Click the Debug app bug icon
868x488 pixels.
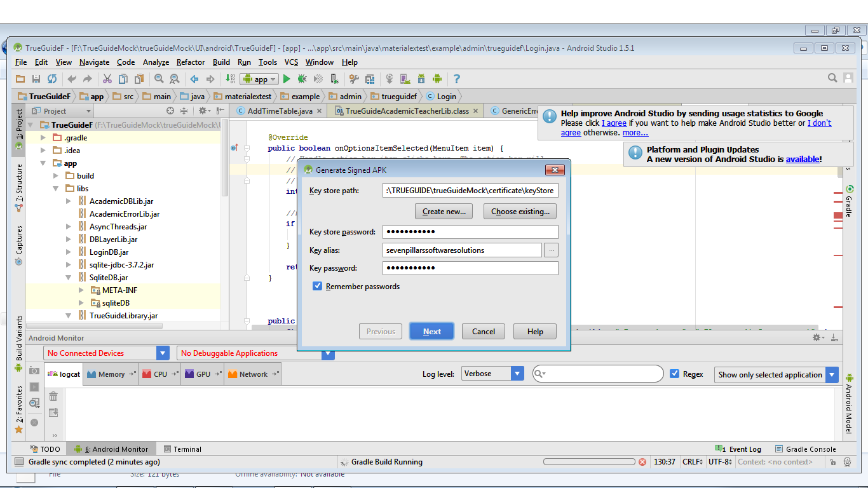[x=302, y=79]
